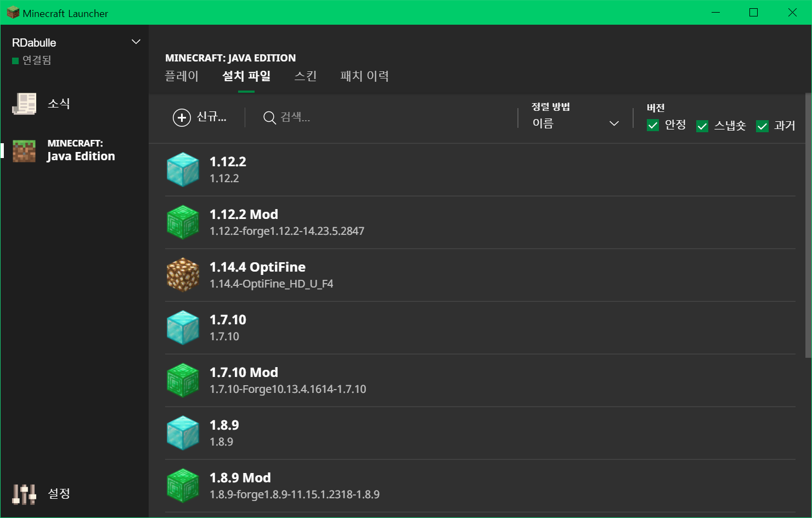Click the sliders icon beside 설정

click(x=24, y=494)
